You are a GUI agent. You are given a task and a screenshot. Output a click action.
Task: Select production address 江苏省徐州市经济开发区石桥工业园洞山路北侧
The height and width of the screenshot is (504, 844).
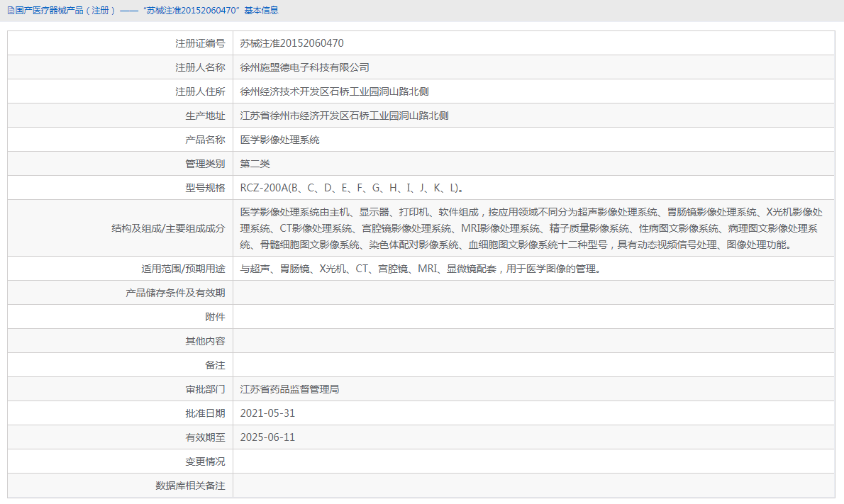344,116
